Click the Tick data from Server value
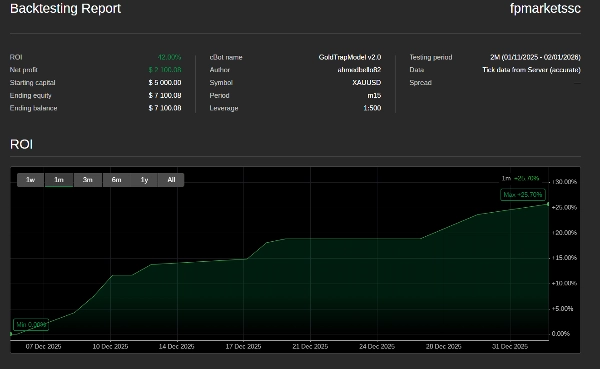The width and height of the screenshot is (600, 369). pyautogui.click(x=532, y=70)
